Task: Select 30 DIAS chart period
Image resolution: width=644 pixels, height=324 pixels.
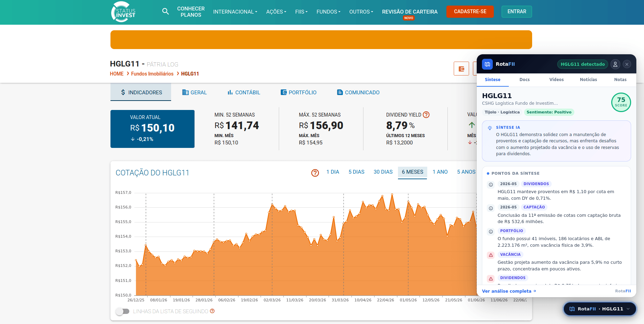Action: click(383, 172)
